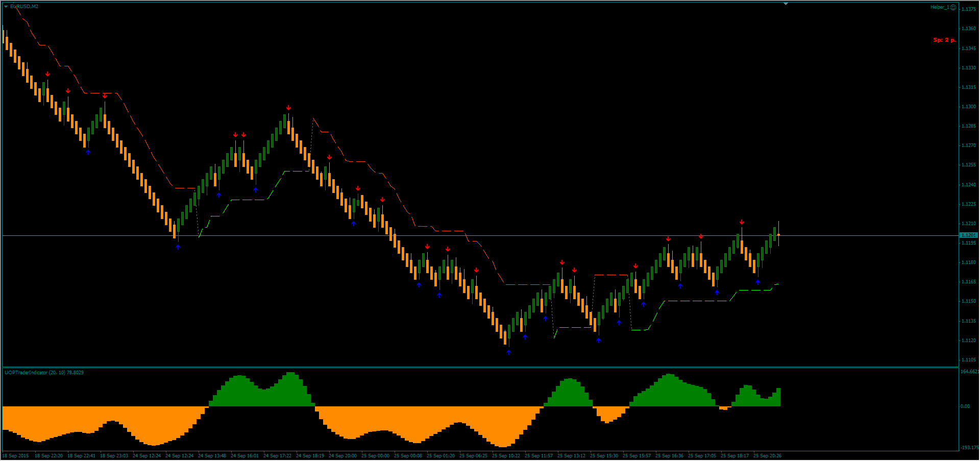
Task: Click time axis label 25 Sep 20:26
Action: tap(767, 456)
